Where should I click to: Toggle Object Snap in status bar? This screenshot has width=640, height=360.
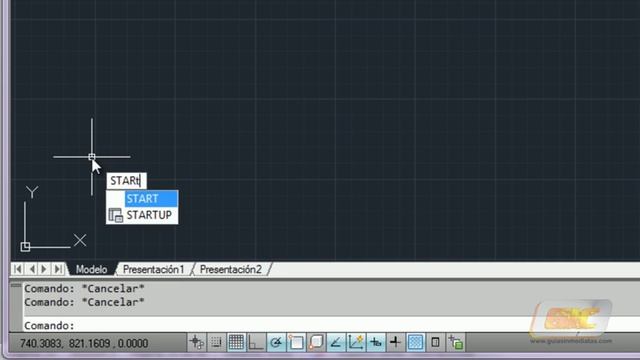click(x=296, y=342)
